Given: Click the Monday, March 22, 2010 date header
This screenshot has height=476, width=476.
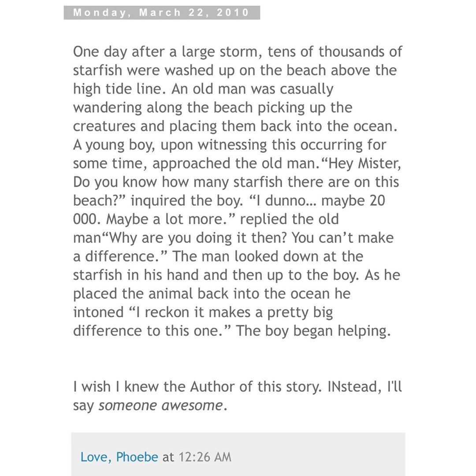Looking at the screenshot, I should 161,12.
